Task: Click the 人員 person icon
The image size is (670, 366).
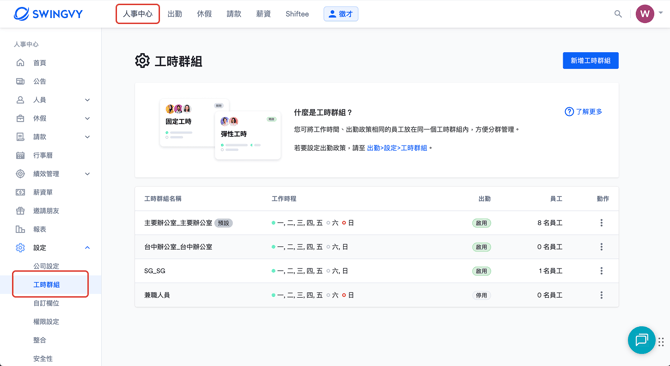Action: 20,100
